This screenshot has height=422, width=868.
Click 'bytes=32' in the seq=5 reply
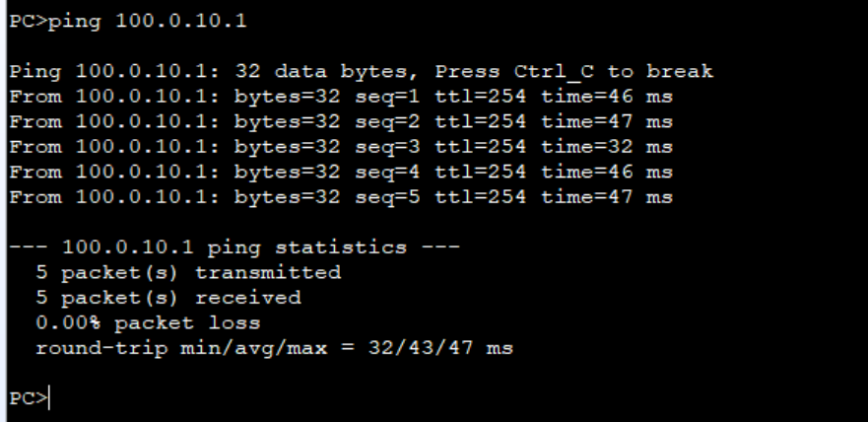tap(288, 198)
